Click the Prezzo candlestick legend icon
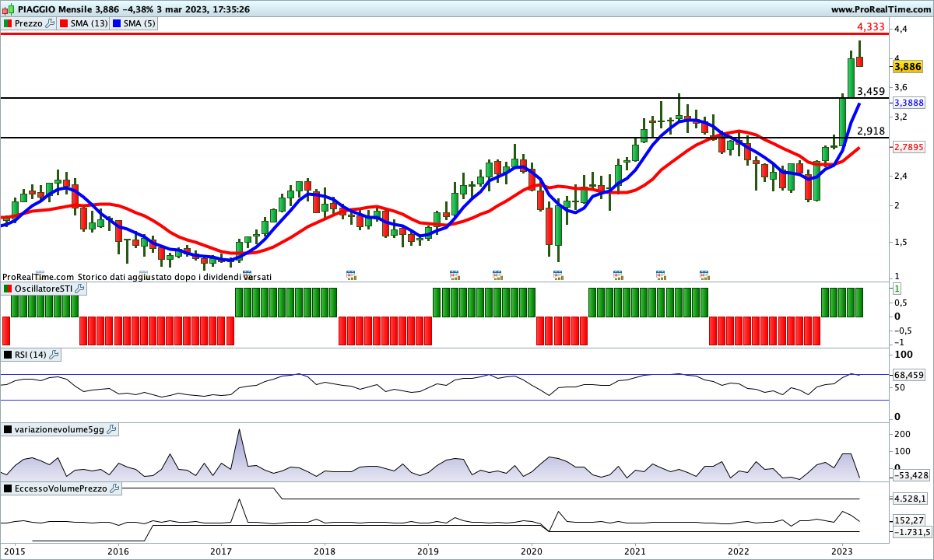This screenshot has width=934, height=560. [x=7, y=23]
